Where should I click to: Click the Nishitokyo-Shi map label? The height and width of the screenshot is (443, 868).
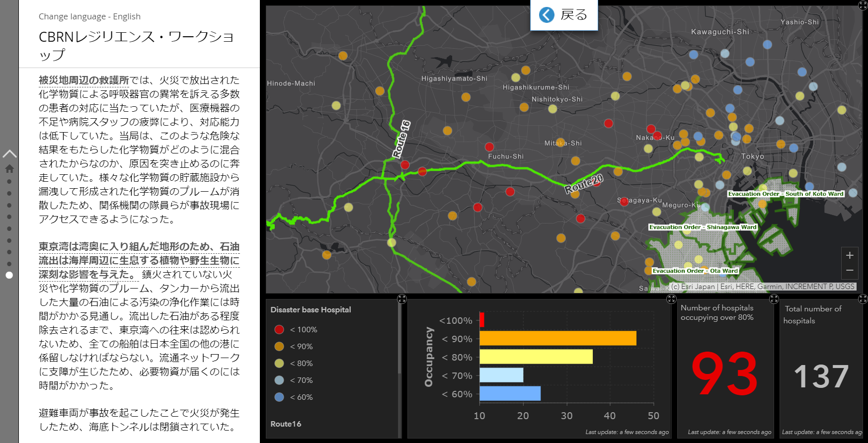click(x=557, y=99)
